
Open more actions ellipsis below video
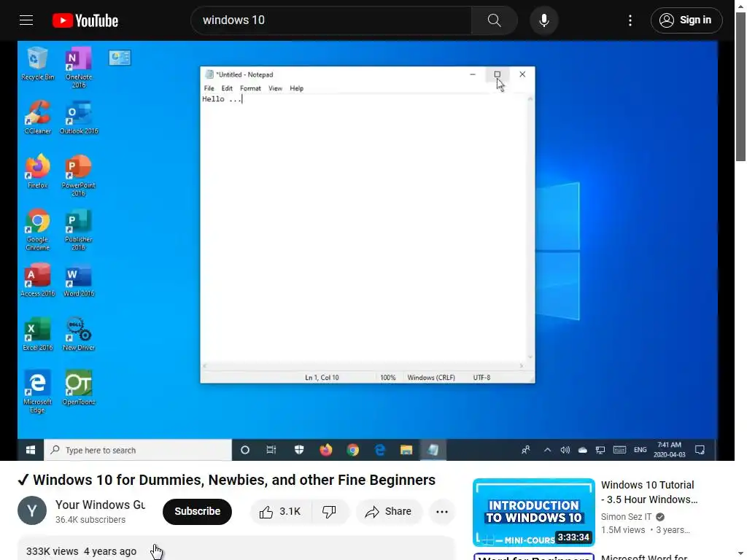(442, 511)
